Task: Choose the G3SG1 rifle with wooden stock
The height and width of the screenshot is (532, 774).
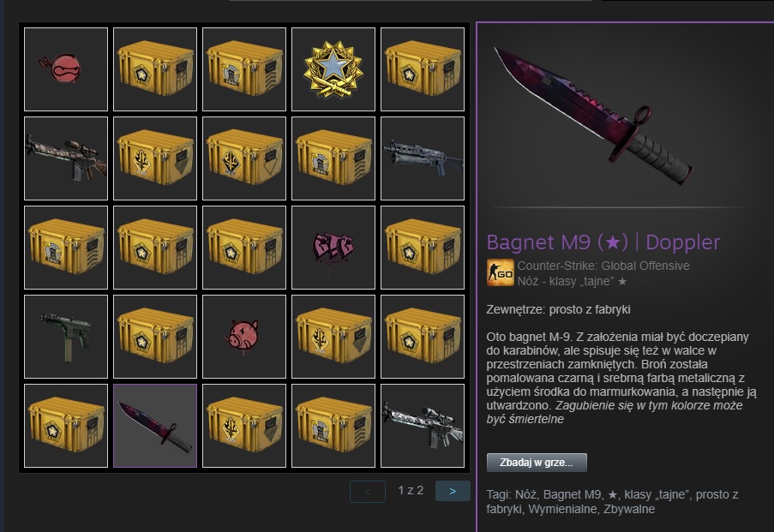Action: [x=66, y=158]
